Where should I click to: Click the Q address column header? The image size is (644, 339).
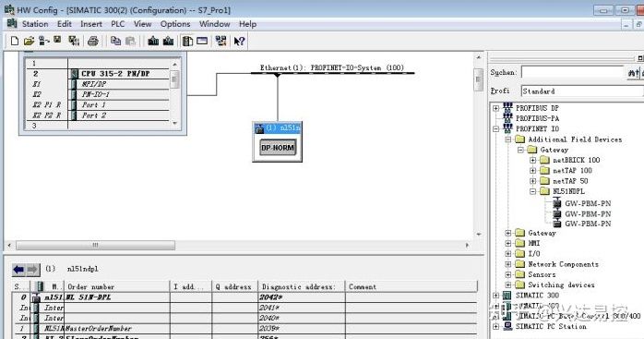(x=235, y=286)
